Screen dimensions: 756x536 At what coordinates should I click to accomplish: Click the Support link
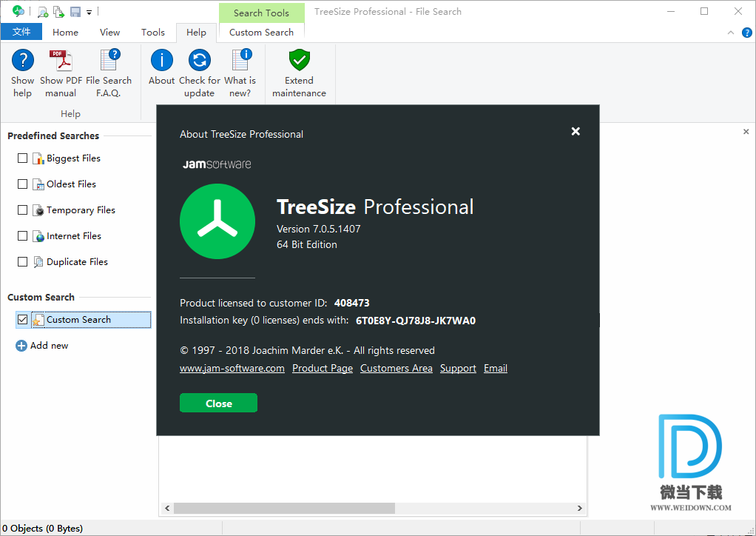[458, 369]
